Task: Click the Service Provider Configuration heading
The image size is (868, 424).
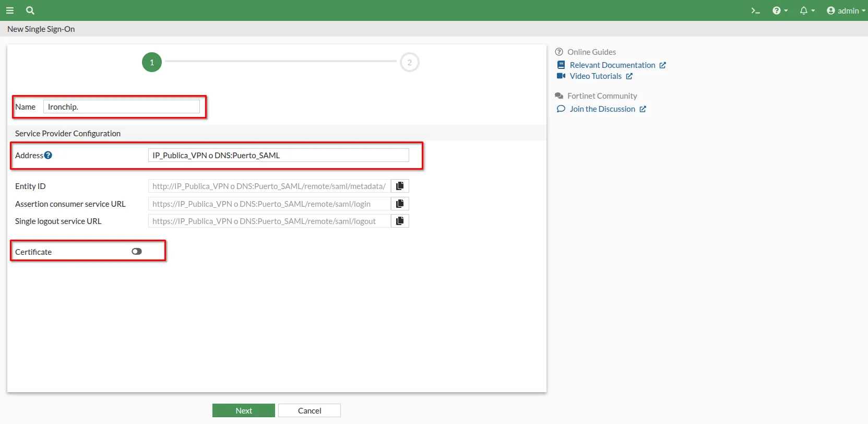Action: [x=68, y=134]
